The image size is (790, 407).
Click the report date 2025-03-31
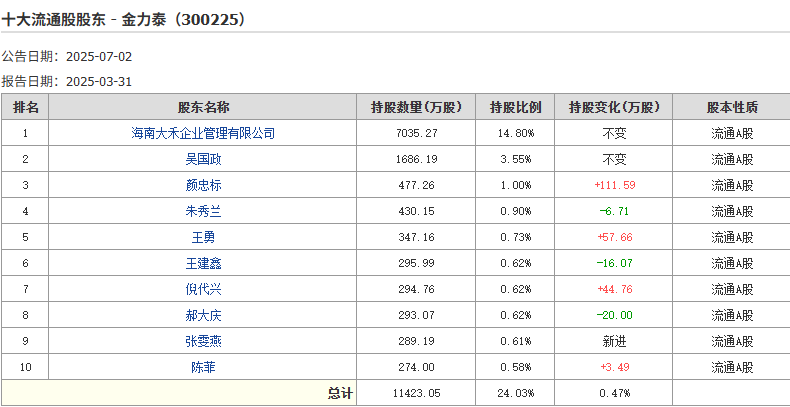click(x=99, y=82)
